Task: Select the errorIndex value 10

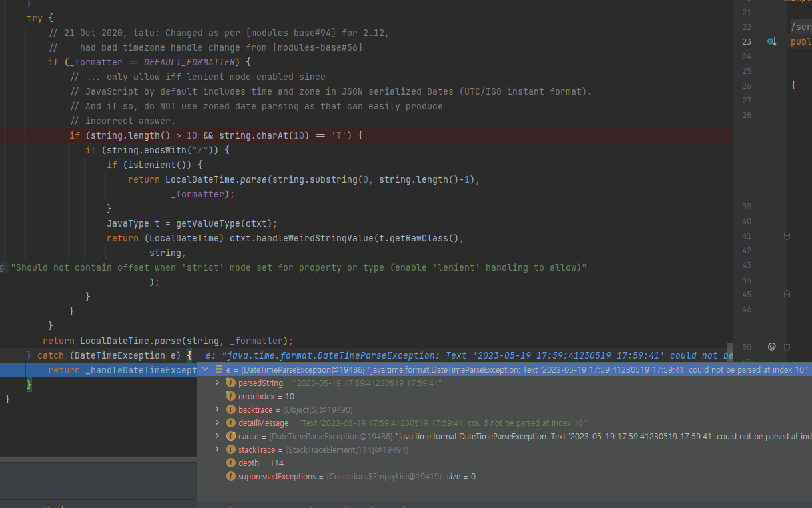Action: 290,397
